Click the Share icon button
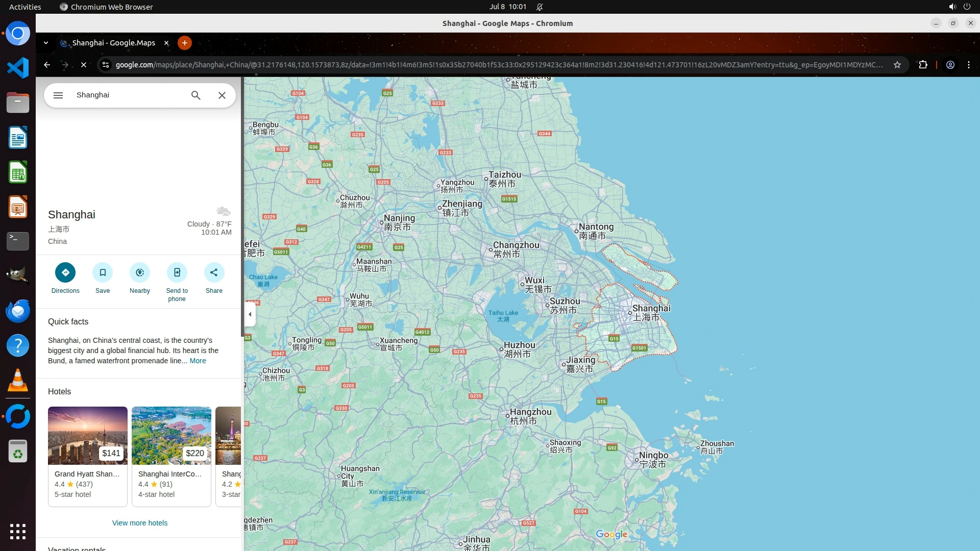The image size is (980, 551). (x=214, y=272)
